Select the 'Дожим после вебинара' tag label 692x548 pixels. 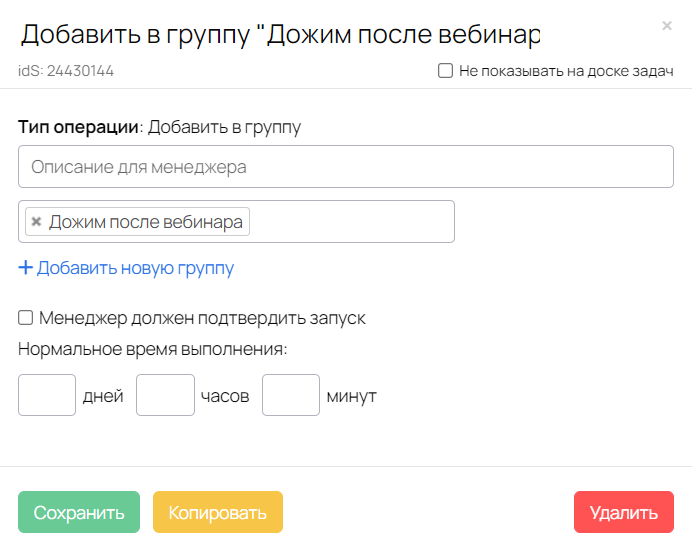click(x=145, y=222)
